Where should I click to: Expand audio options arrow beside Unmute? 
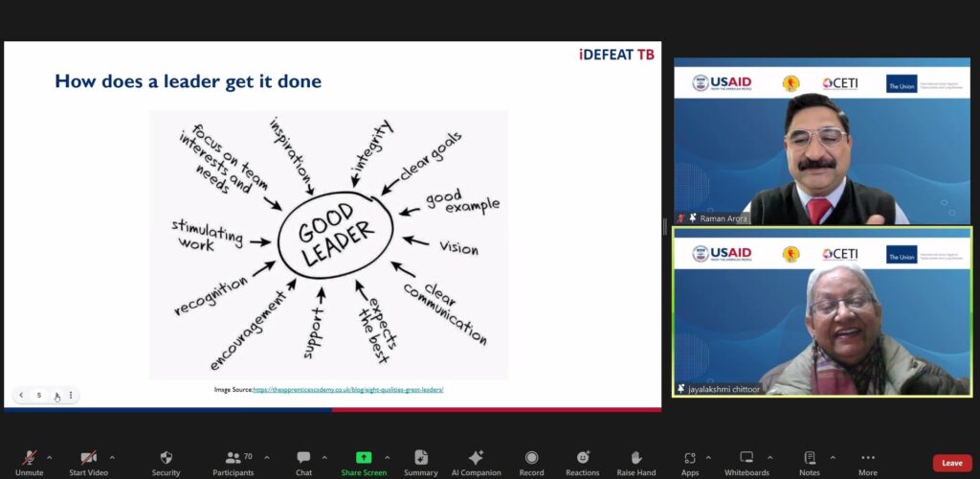(50, 457)
